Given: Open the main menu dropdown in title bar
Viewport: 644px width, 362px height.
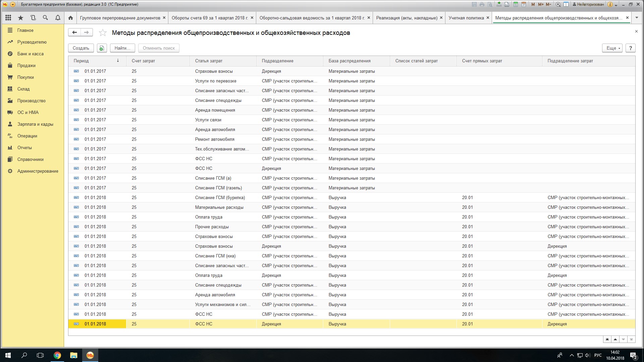Looking at the screenshot, I should pyautogui.click(x=13, y=4).
